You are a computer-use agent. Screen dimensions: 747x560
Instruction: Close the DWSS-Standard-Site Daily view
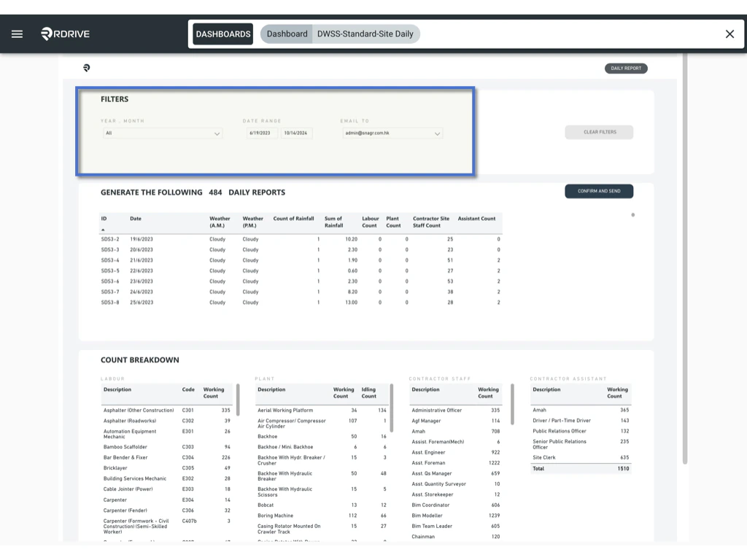click(729, 34)
